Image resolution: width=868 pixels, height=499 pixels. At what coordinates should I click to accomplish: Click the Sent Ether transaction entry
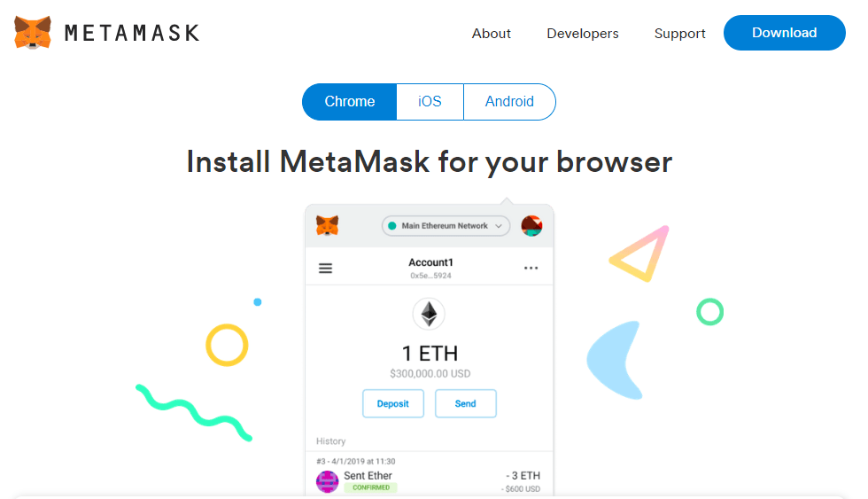click(429, 478)
